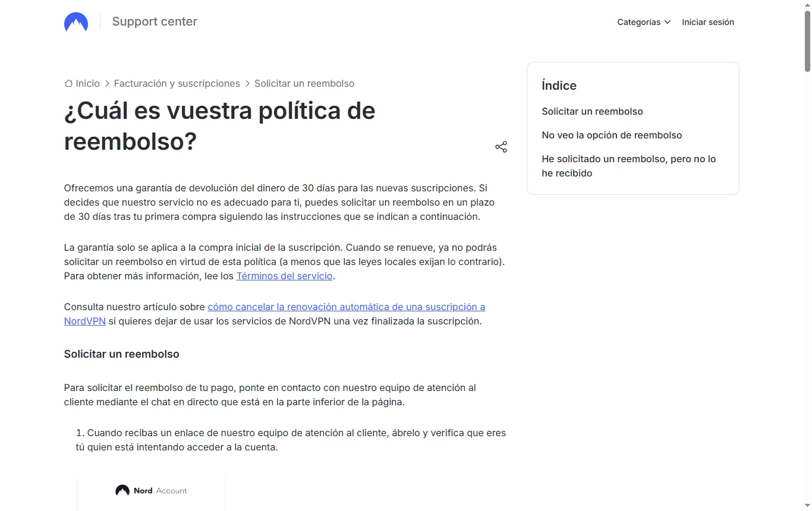Open the Términos del servicio link
812x511 pixels.
tap(284, 276)
